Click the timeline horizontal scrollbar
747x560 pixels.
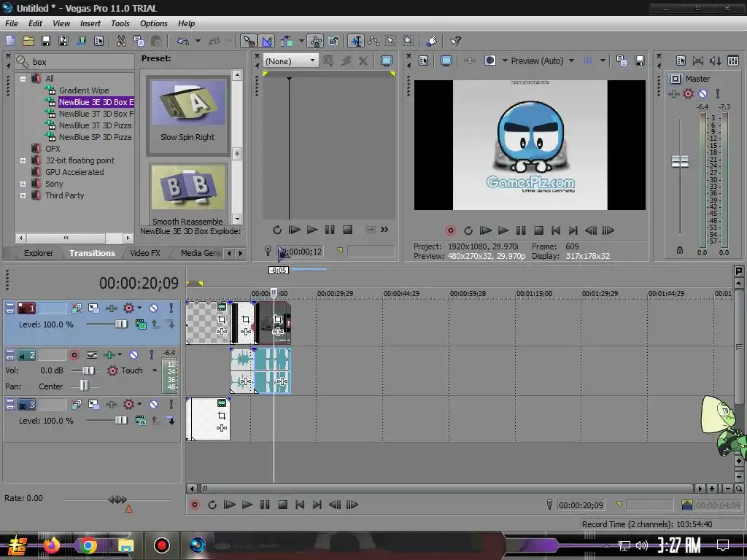click(x=447, y=489)
